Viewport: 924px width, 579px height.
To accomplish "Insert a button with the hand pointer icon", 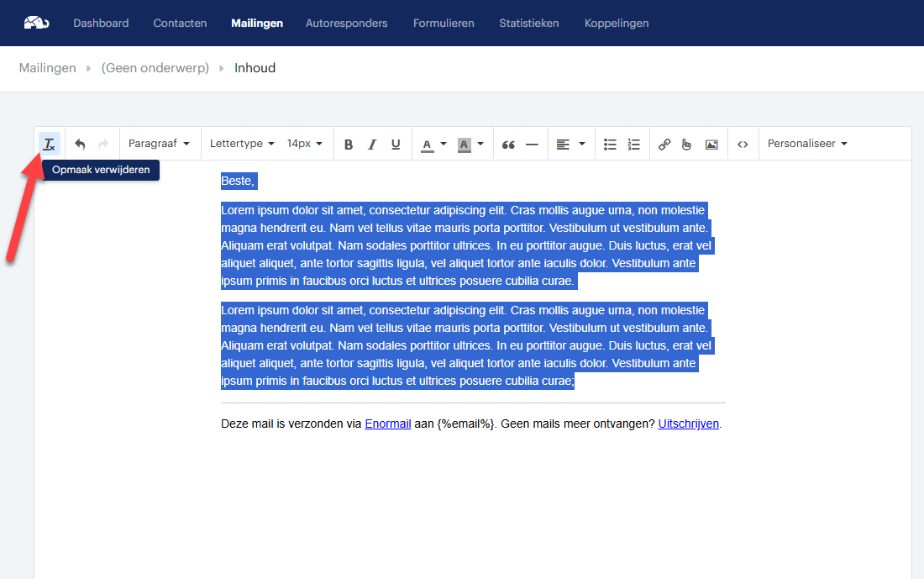I will click(686, 145).
